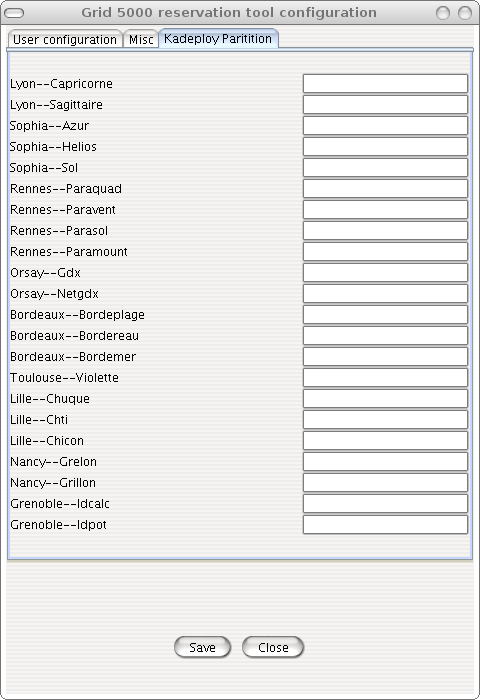Focus the Grenoble--Idpot input field
This screenshot has height=700, width=480.
point(385,524)
